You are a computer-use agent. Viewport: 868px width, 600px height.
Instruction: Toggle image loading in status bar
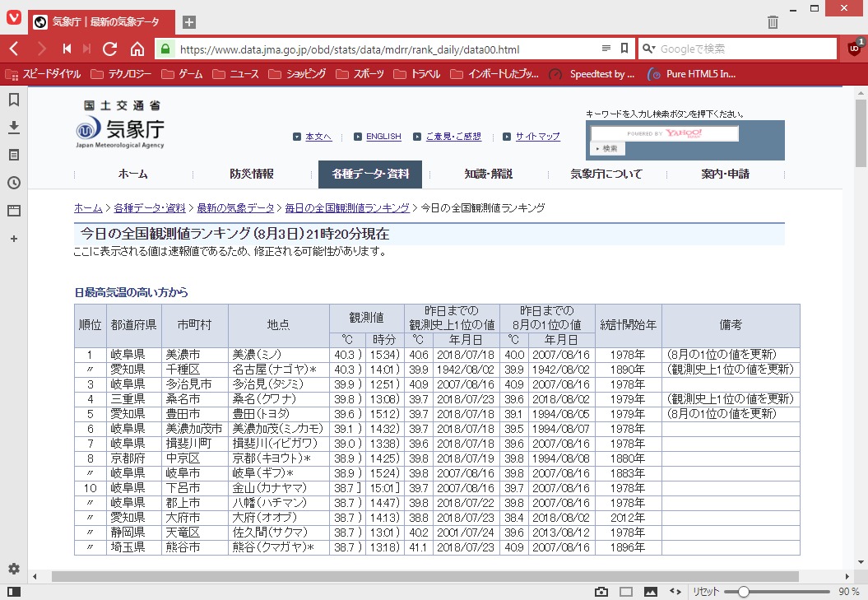click(x=650, y=591)
